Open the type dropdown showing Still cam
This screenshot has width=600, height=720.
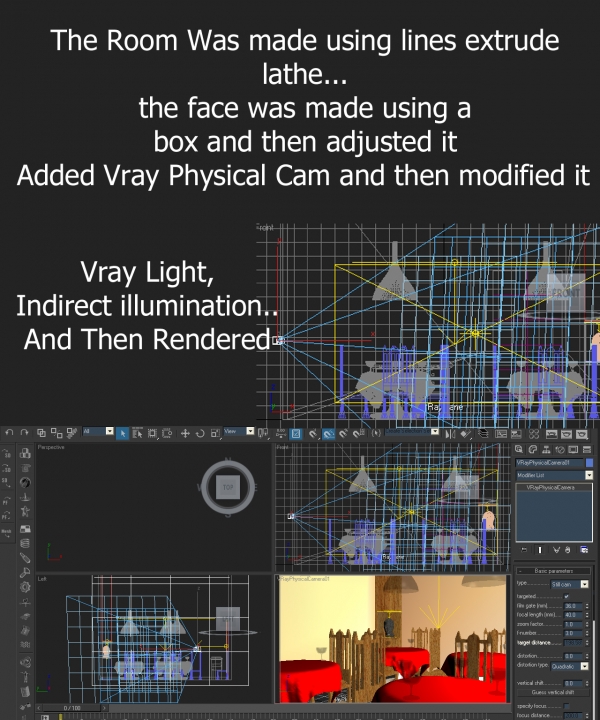(x=570, y=584)
